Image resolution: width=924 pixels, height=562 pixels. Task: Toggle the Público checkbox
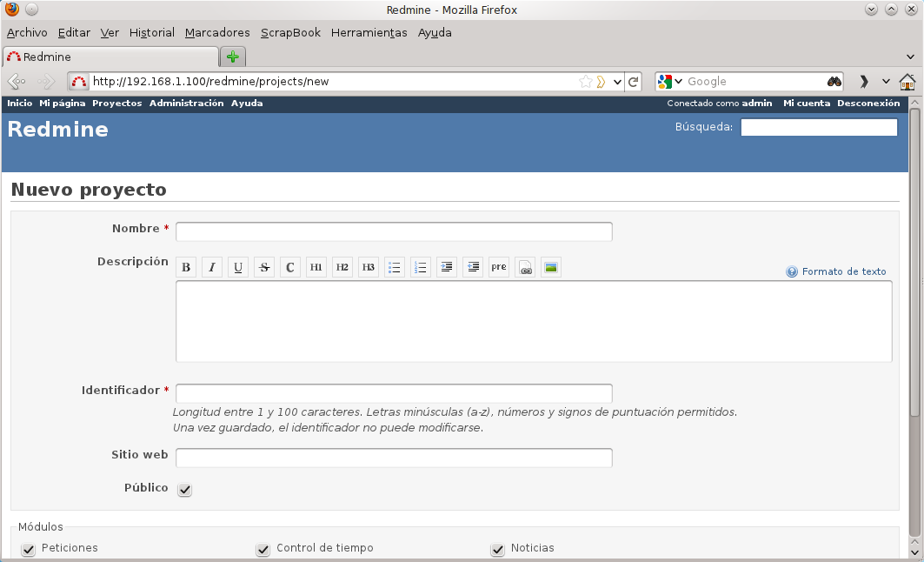click(185, 490)
